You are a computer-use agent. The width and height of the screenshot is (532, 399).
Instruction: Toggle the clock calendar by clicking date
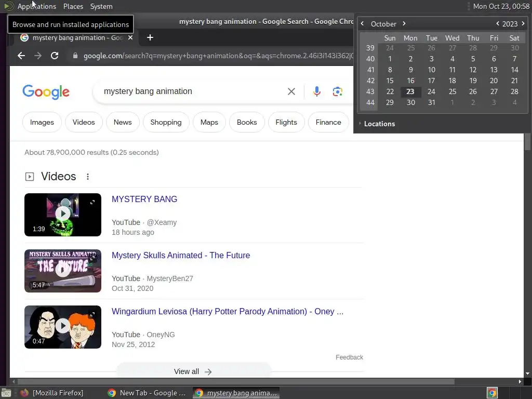(x=501, y=6)
